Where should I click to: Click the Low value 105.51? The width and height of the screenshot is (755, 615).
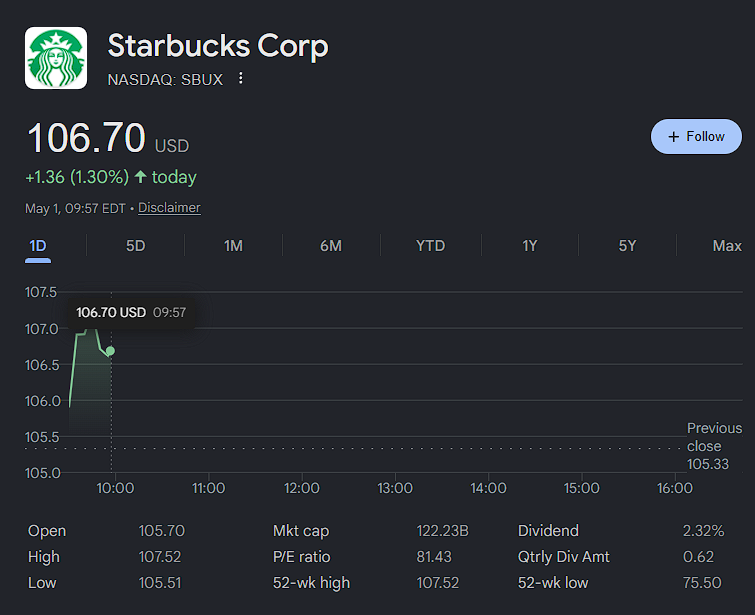tap(160, 583)
